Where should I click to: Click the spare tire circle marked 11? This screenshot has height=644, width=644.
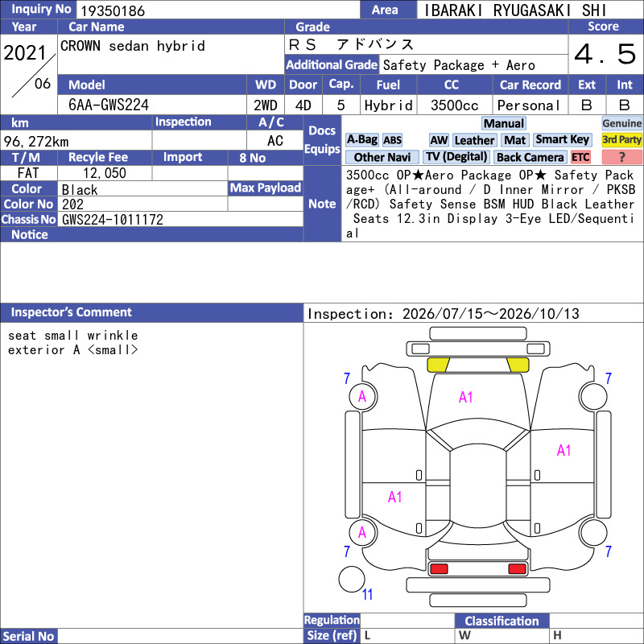coord(352,579)
